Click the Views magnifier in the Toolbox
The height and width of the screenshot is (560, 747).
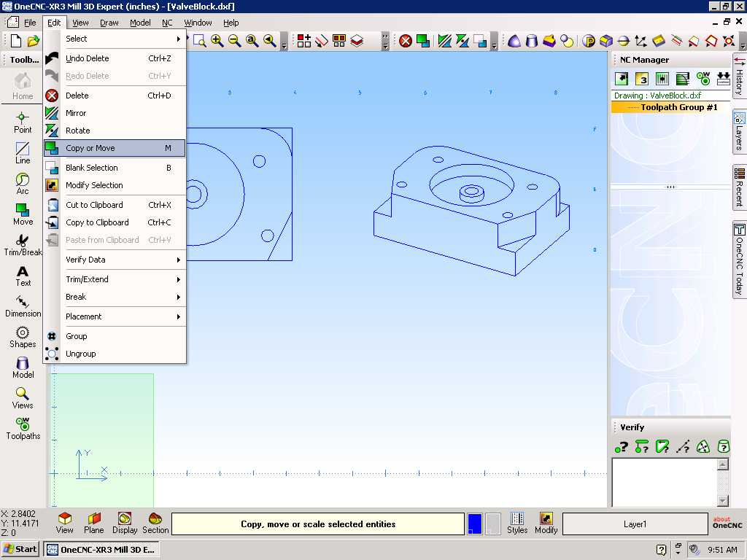23,398
